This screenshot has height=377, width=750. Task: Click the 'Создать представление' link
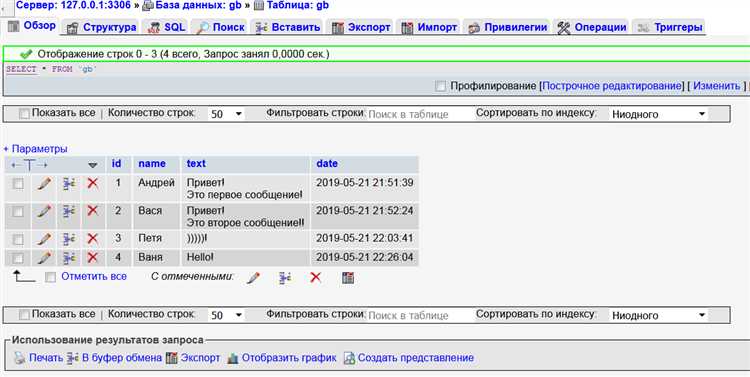tap(416, 358)
